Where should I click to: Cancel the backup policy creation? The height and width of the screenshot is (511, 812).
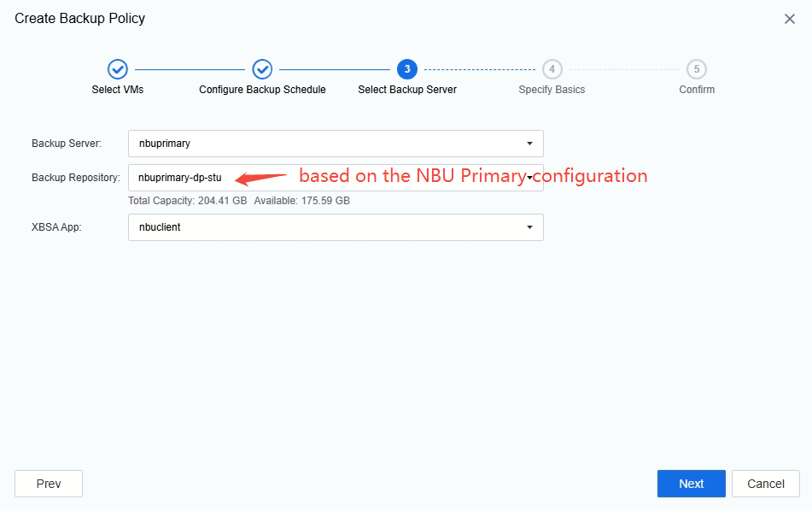pos(765,484)
